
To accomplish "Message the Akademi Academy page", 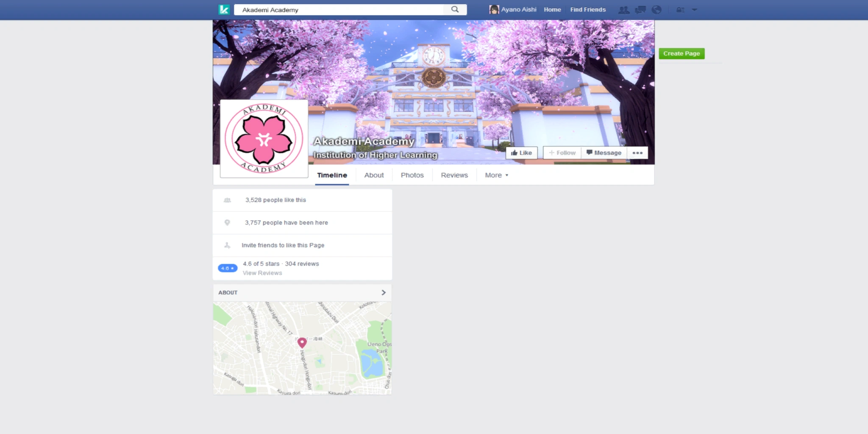I will click(x=604, y=153).
